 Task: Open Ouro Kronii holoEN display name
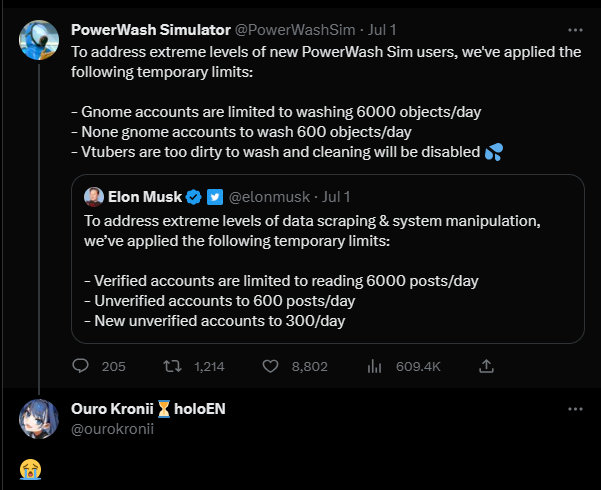point(148,409)
